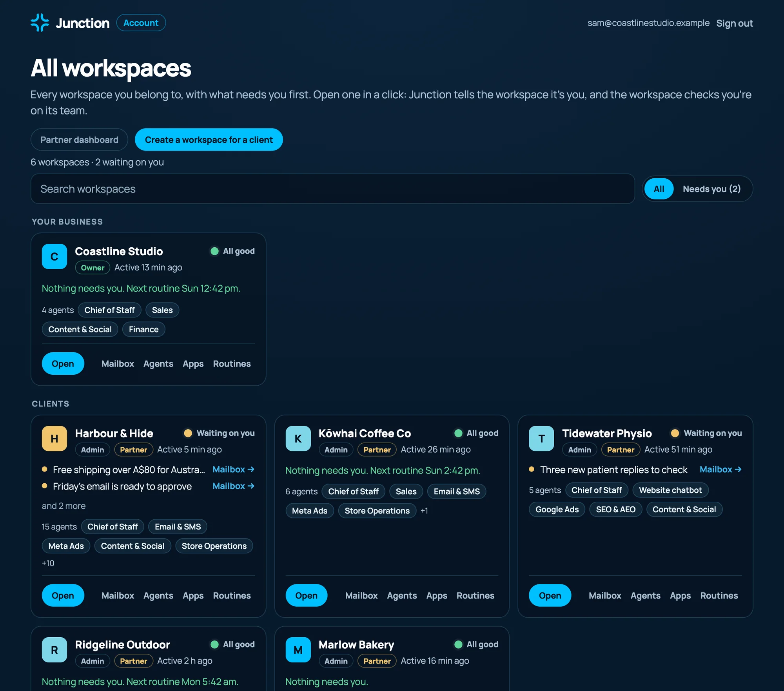Click the Marlow Bakery workspace title
Viewport: 784px width, 691px height.
pos(356,644)
